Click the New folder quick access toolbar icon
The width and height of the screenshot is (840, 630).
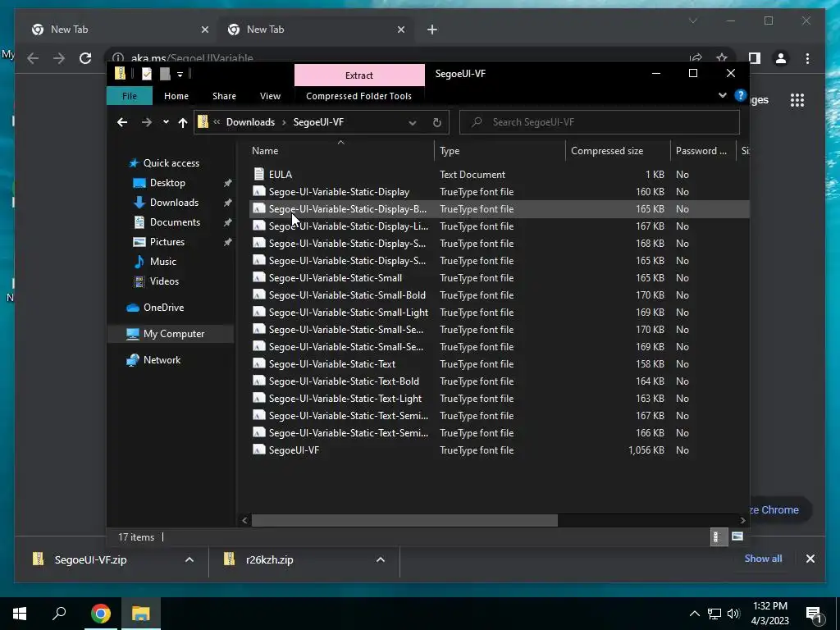(165, 74)
